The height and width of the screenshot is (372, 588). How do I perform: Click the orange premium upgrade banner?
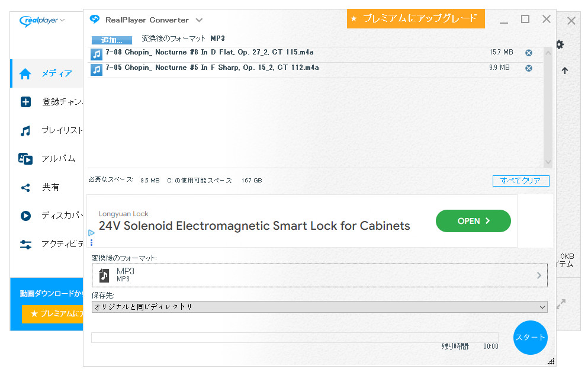416,18
